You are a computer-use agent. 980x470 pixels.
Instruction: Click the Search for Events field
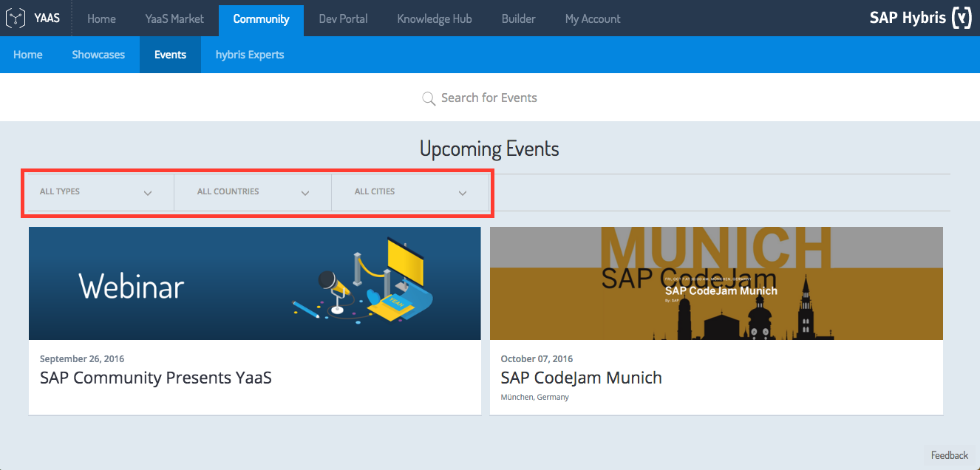[489, 98]
